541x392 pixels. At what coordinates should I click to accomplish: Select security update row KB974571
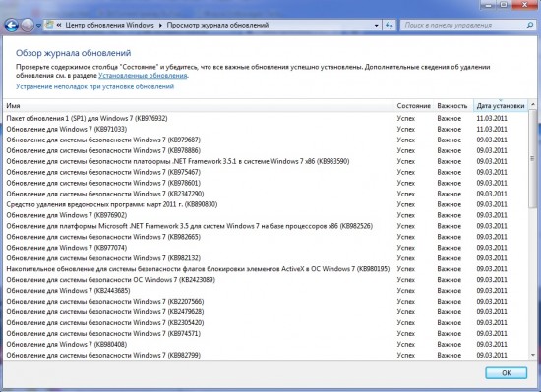(266, 333)
